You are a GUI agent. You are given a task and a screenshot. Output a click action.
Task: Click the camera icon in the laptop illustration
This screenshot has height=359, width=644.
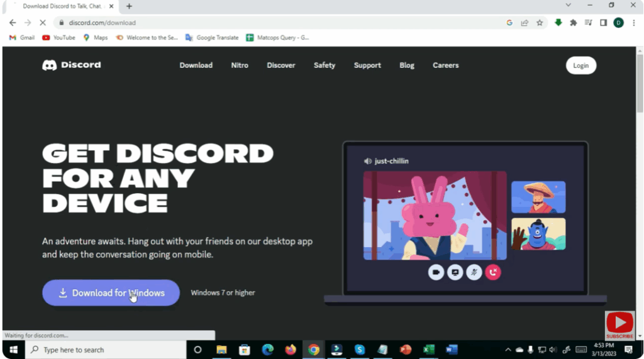pos(436,272)
